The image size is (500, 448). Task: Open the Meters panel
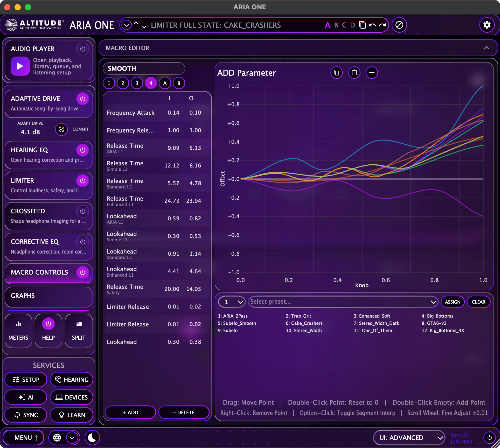coord(18,331)
